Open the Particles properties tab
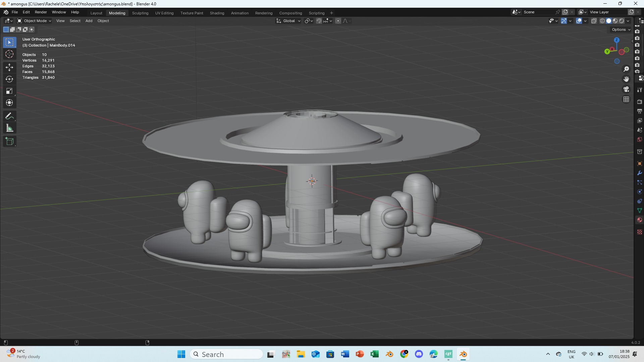The height and width of the screenshot is (362, 644). point(640,182)
